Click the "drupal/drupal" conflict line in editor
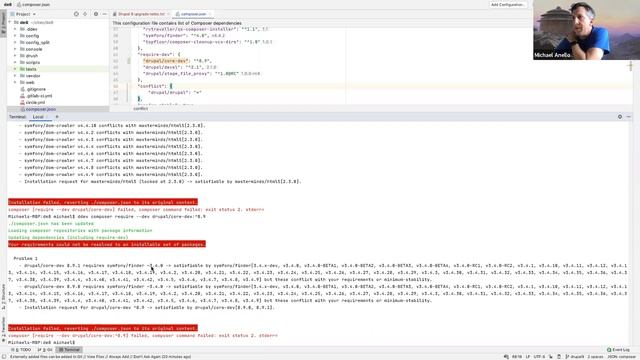 [x=175, y=92]
